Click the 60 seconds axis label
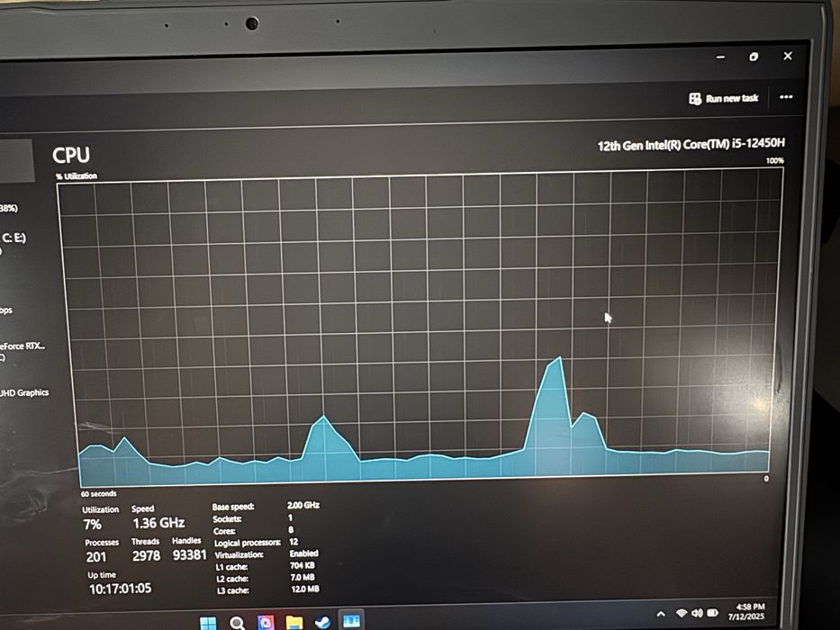 coord(98,493)
